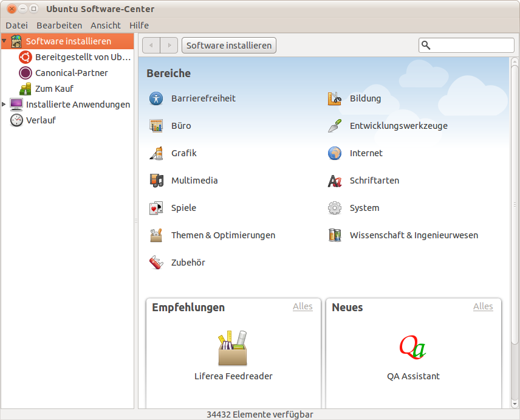
Task: Open the Grafik paint icon
Action: (x=156, y=153)
